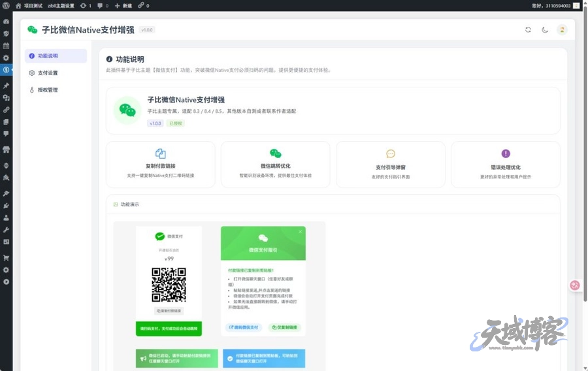Viewport: 588px width, 371px height.
Task: Open Media library sidebar icon
Action: point(6,98)
